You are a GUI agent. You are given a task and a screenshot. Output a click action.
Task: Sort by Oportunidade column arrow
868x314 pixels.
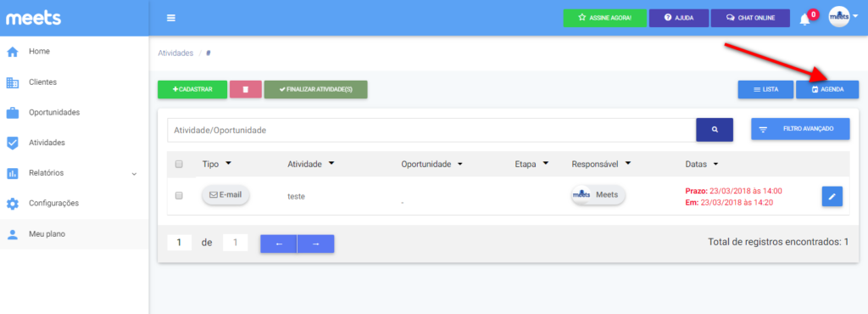click(x=459, y=164)
